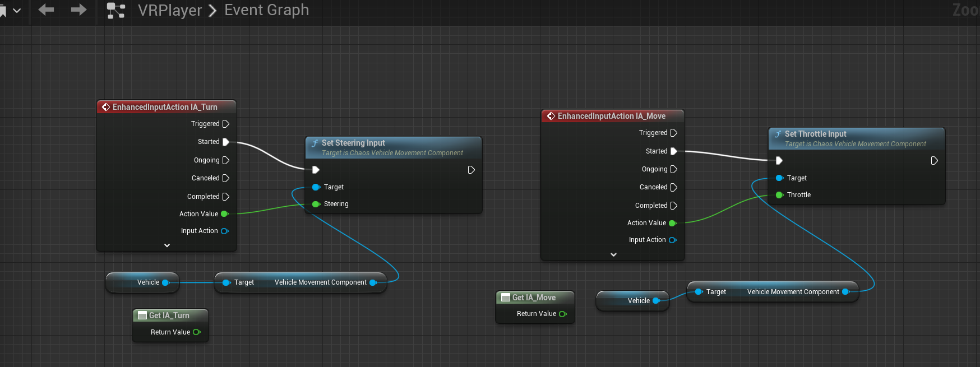Click IA_Move Completed exec pin
The height and width of the screenshot is (367, 980).
pos(674,206)
